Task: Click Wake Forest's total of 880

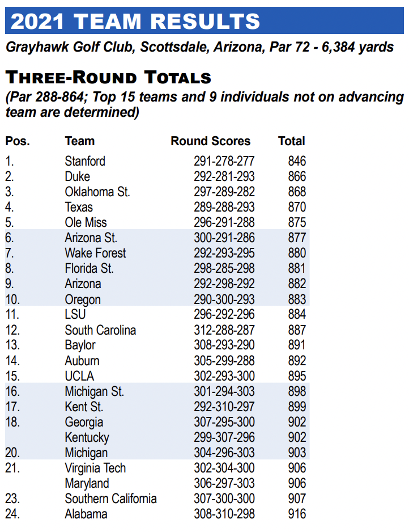Action: pos(296,253)
